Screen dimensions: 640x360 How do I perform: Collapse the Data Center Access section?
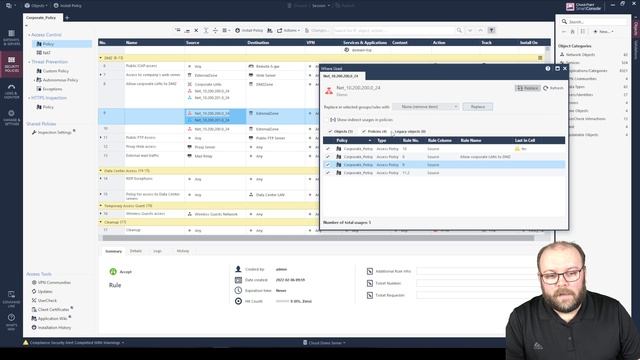pos(101,171)
